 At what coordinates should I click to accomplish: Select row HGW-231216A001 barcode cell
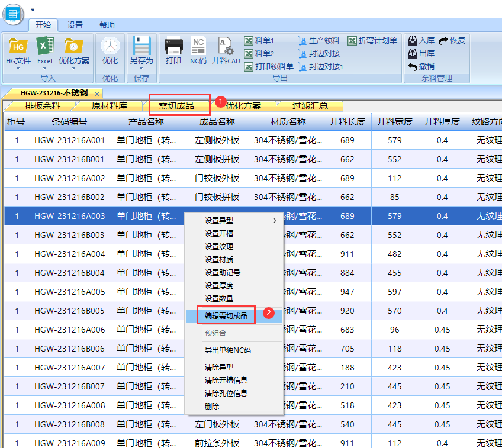pyautogui.click(x=69, y=140)
